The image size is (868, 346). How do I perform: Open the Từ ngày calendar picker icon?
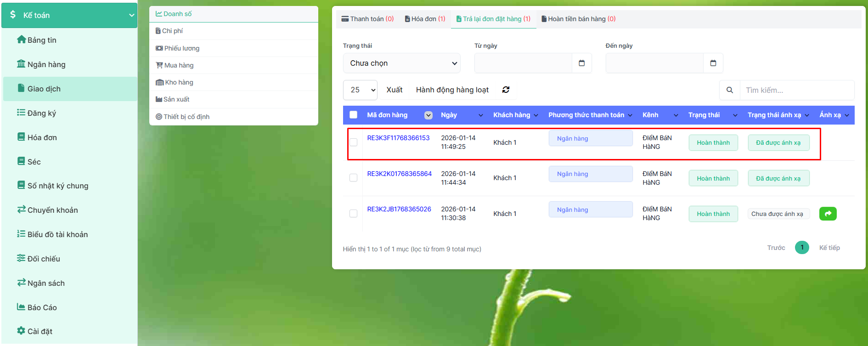click(581, 63)
